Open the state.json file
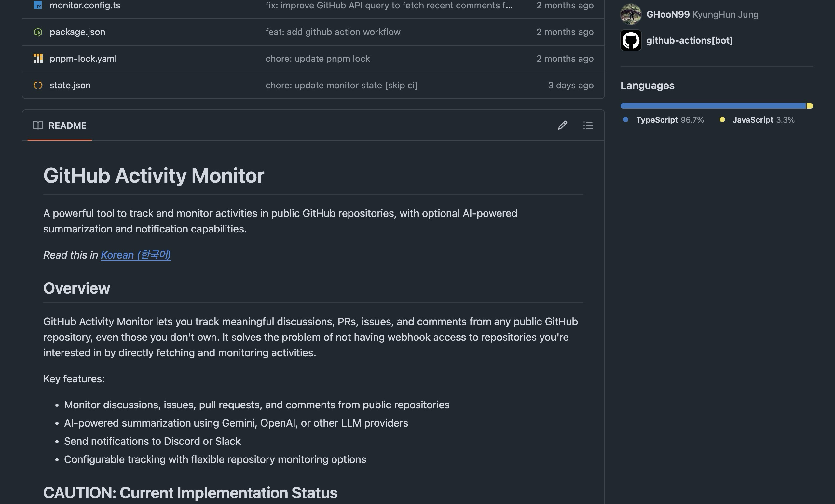Image resolution: width=835 pixels, height=504 pixels. point(70,85)
